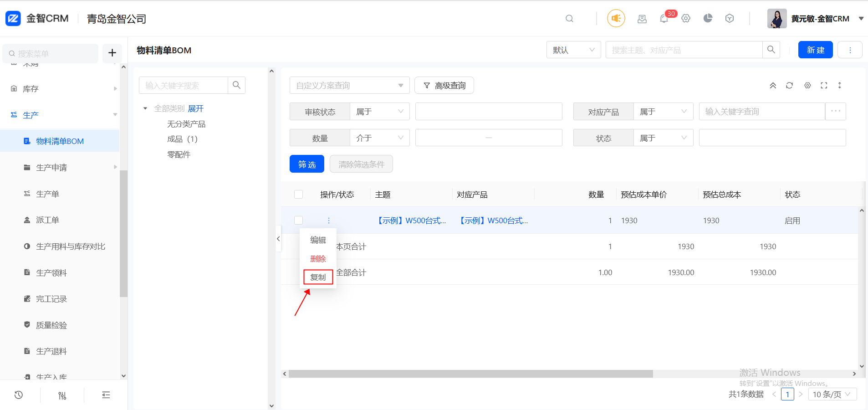This screenshot has height=410, width=868.
Task: Expand the 自定义方案查询 dropdown
Action: point(349,86)
